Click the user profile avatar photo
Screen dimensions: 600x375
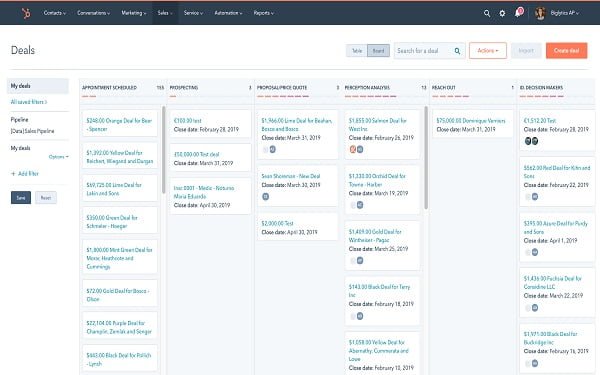[540, 13]
